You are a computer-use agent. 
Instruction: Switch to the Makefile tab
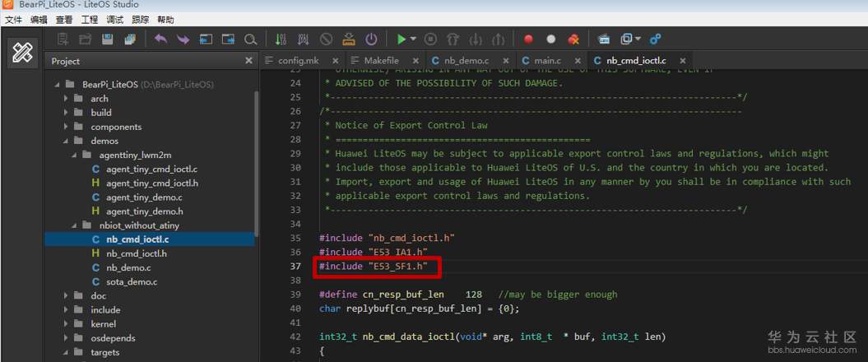(x=381, y=60)
